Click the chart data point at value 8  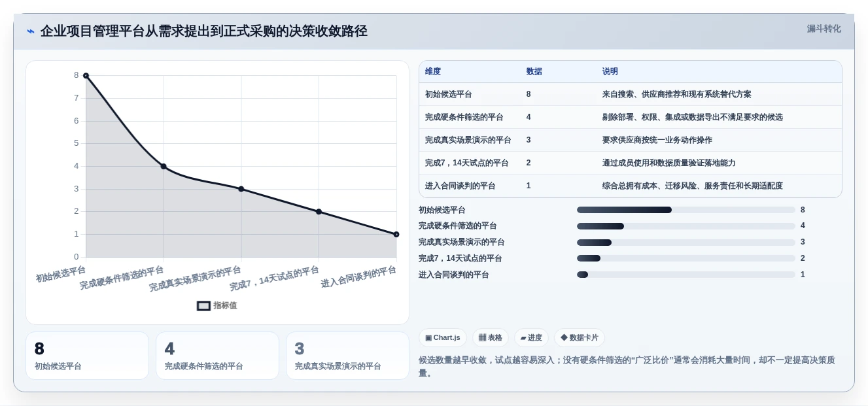tap(86, 76)
